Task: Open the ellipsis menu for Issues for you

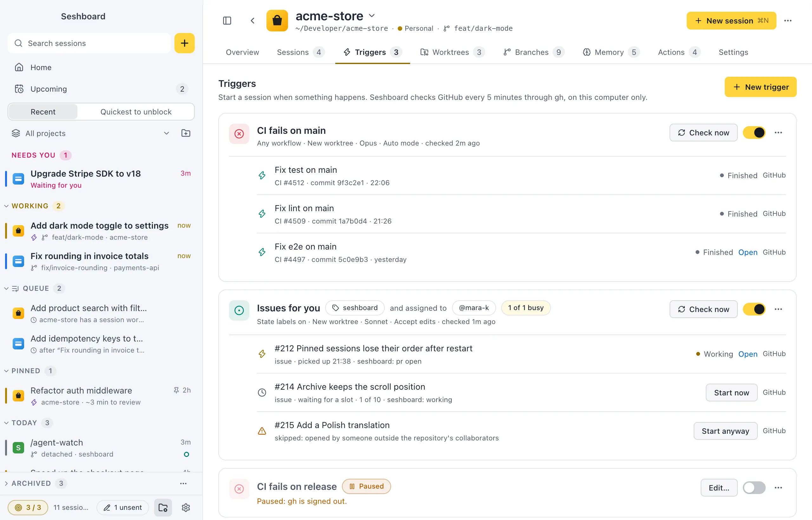Action: [x=778, y=309]
